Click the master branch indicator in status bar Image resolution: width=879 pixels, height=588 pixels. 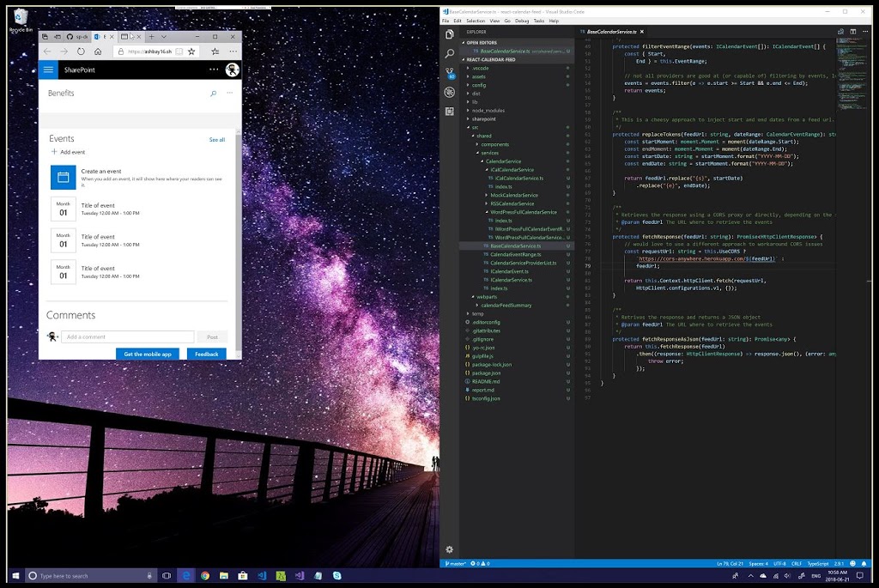pos(456,563)
